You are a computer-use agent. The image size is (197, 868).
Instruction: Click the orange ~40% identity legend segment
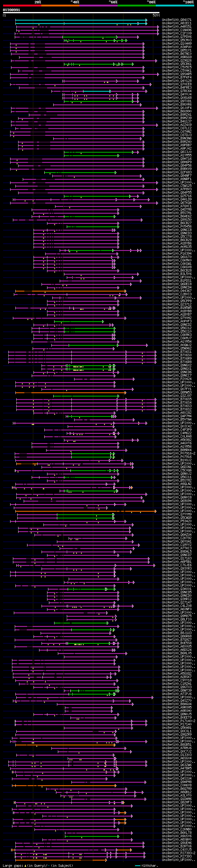(60, 6)
